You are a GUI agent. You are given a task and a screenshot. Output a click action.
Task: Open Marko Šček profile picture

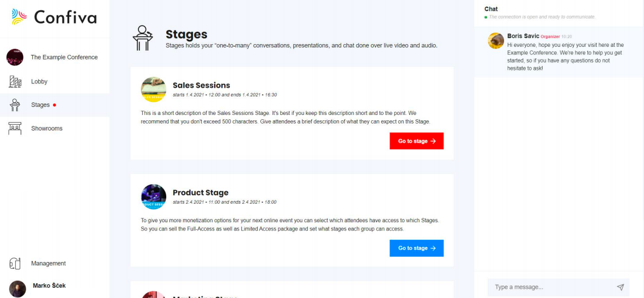coord(17,289)
